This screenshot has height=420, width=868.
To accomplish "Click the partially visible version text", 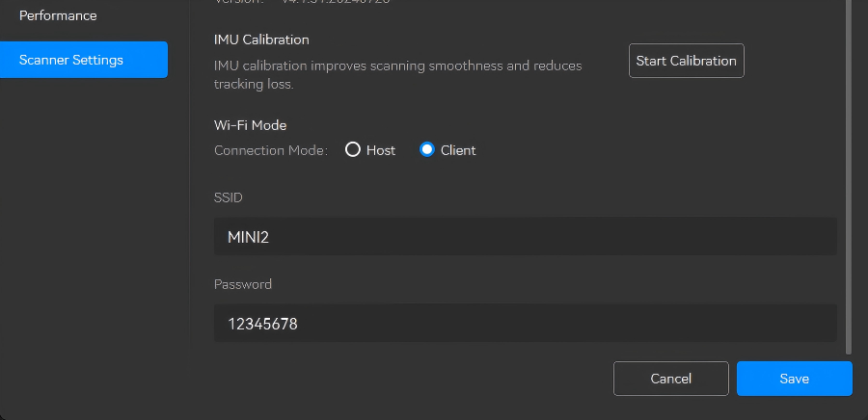I will (x=289, y=3).
